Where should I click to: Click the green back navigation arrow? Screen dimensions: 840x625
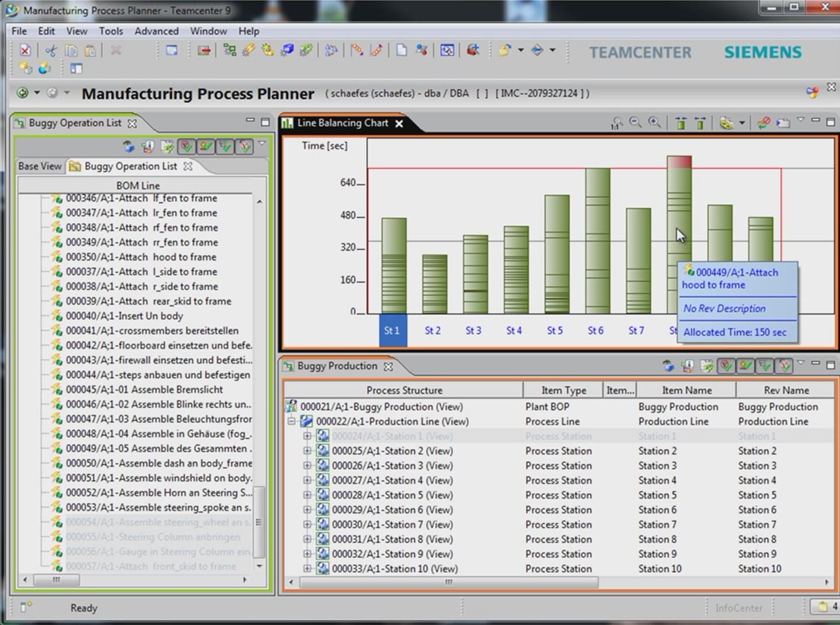pyautogui.click(x=23, y=93)
